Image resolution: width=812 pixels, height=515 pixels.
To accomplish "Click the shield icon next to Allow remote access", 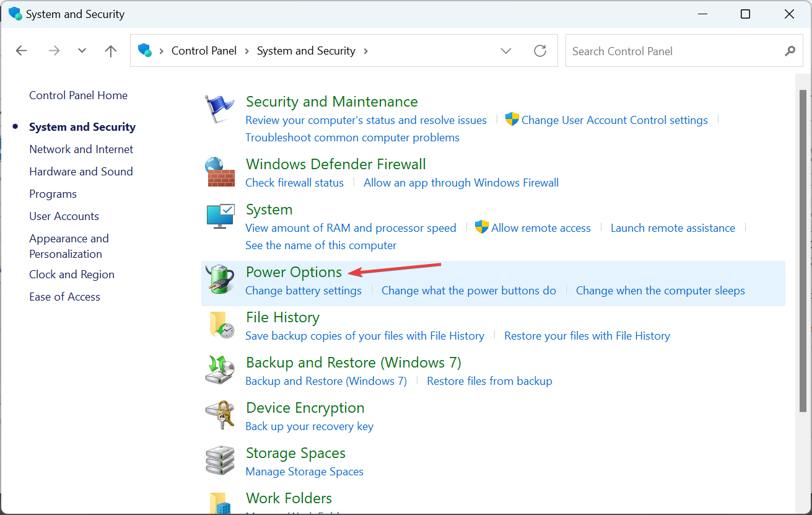I will 482,227.
